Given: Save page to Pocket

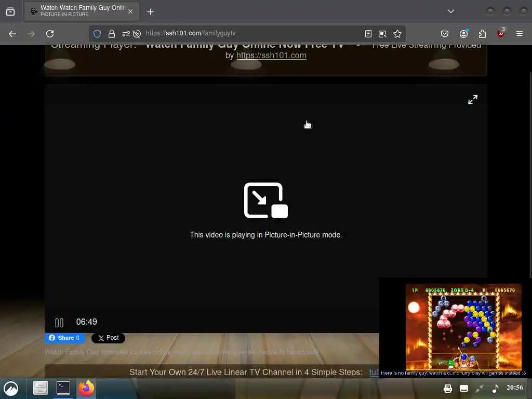Looking at the screenshot, I should (x=445, y=34).
